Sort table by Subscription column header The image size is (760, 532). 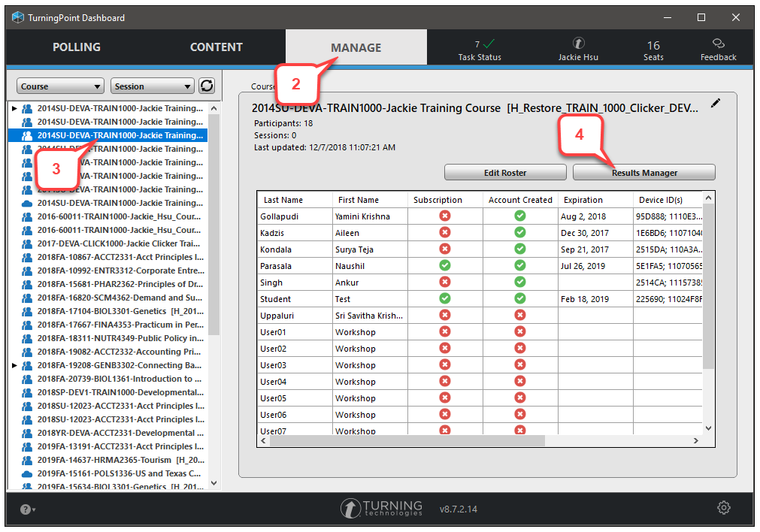pyautogui.click(x=445, y=200)
